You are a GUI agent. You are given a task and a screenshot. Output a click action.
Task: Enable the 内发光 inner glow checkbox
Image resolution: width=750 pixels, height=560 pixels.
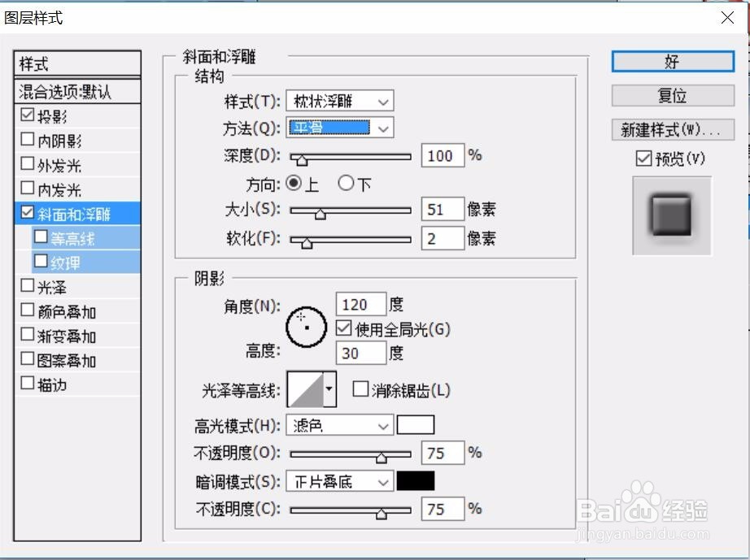(28, 188)
